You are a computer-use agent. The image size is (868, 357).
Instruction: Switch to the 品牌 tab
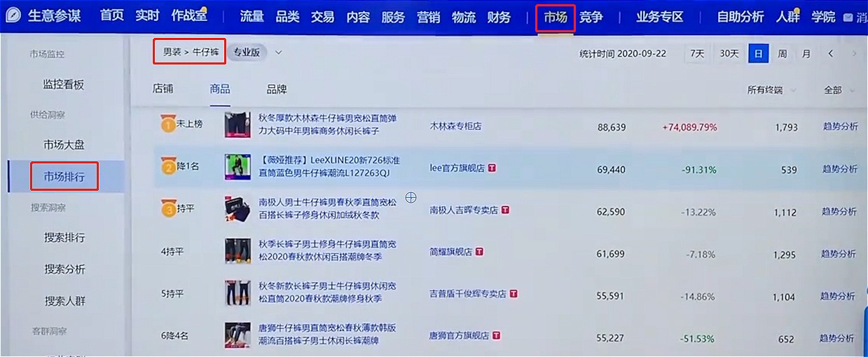(277, 89)
